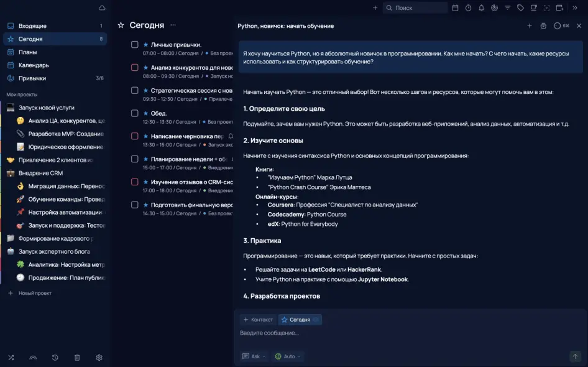Open the tags label icon

(520, 8)
